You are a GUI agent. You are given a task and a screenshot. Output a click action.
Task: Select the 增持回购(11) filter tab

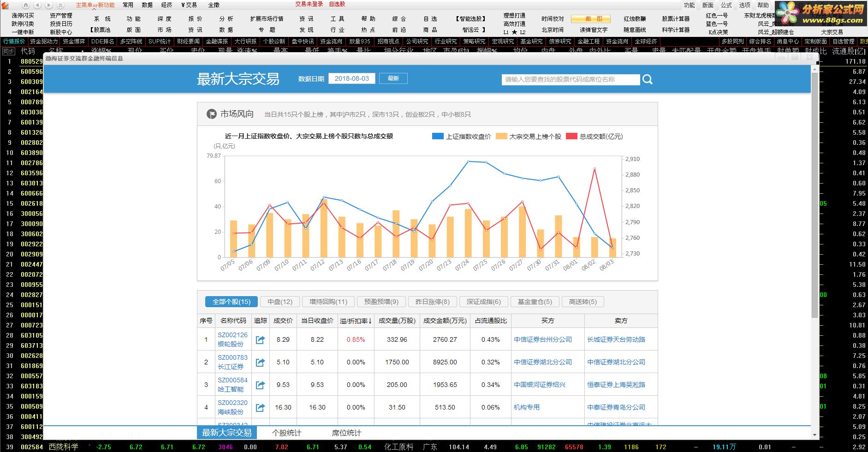(x=328, y=302)
